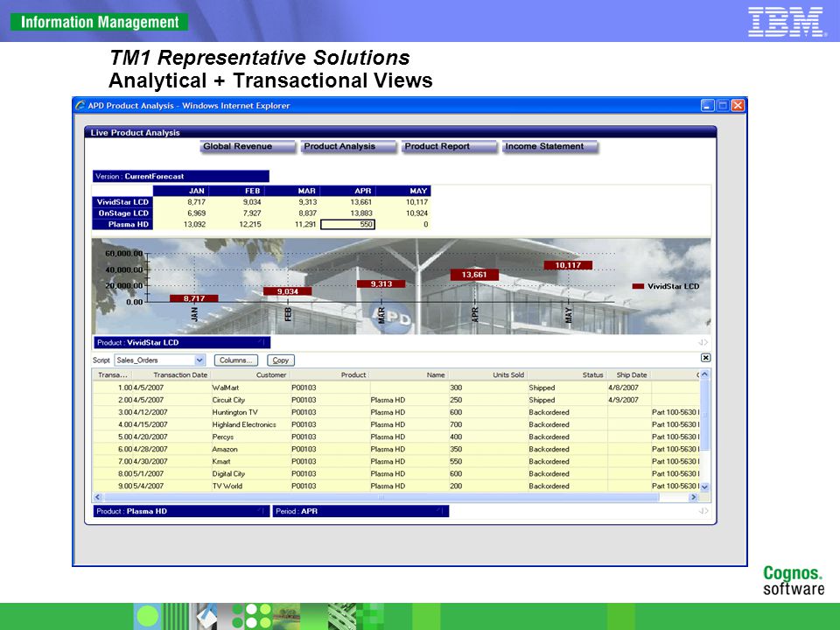This screenshot has width=840, height=630.
Task: Click the MAY column header
Action: (x=403, y=191)
